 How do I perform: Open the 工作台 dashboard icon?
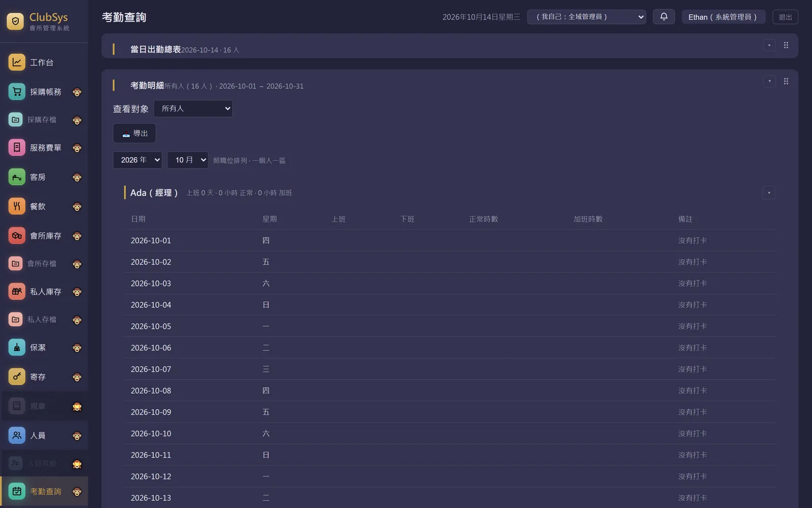pos(17,62)
